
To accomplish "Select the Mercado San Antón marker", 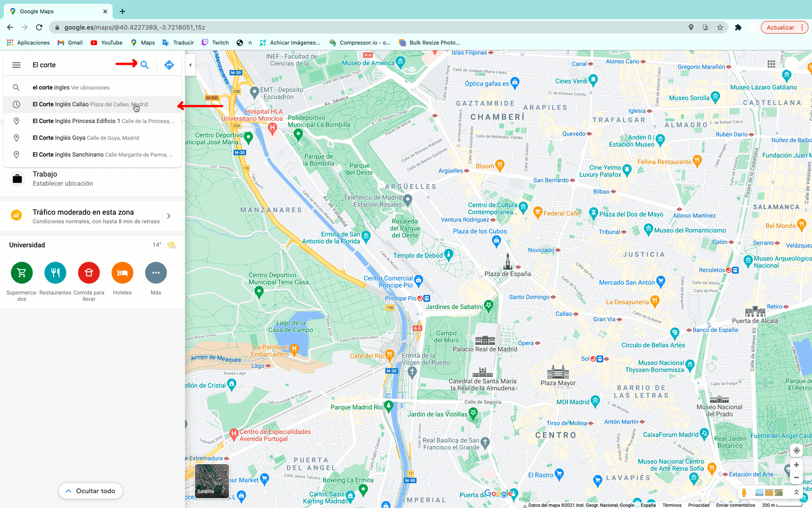I will coord(660,281).
